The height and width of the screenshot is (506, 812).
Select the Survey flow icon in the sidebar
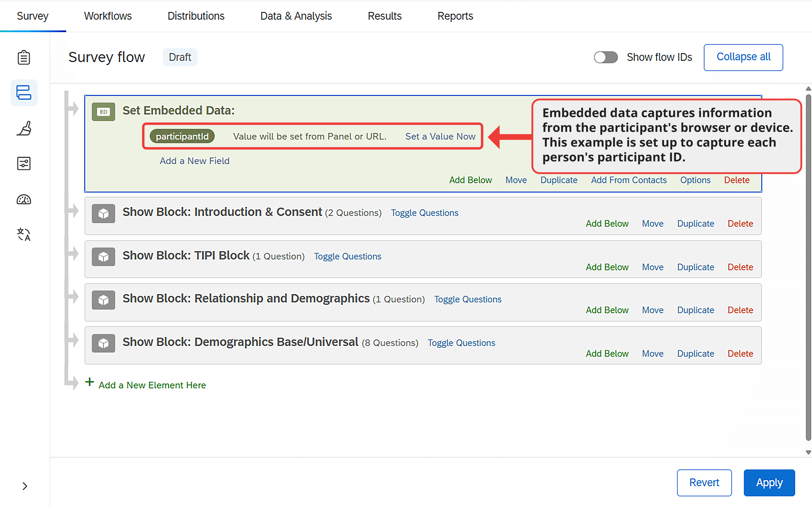[x=24, y=93]
